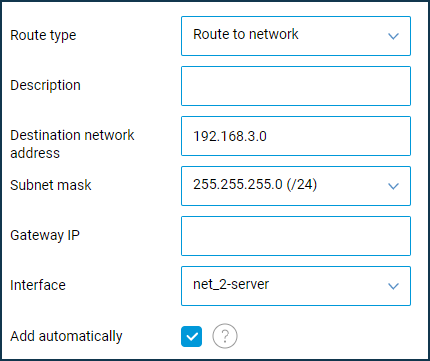Open the Interface dropdown showing net_2-server

296,286
